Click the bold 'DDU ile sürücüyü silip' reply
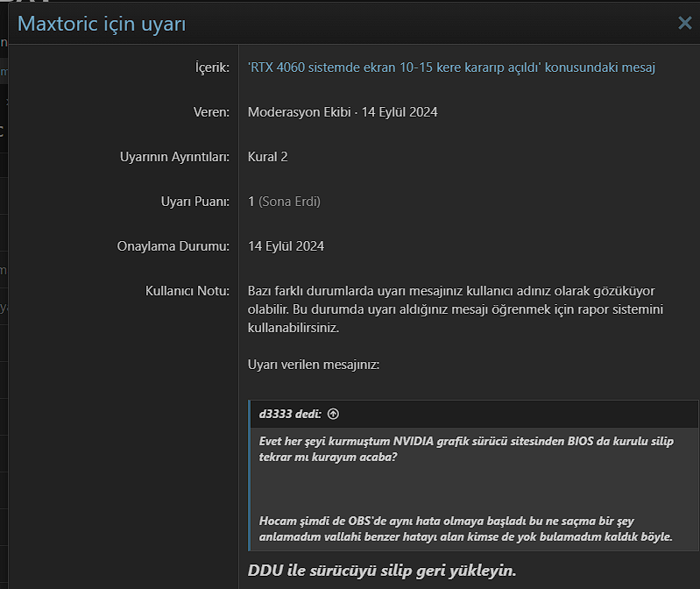This screenshot has width=700, height=589. 382,571
